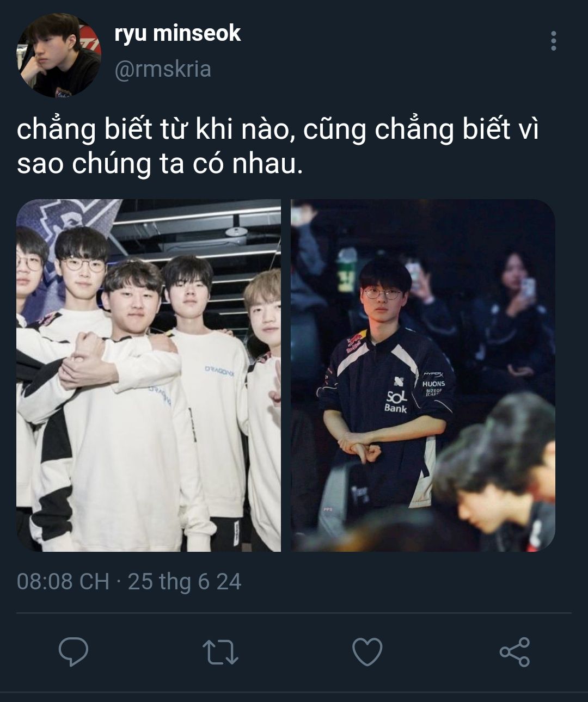
Task: Tap the @rmskria handle
Action: [x=163, y=70]
